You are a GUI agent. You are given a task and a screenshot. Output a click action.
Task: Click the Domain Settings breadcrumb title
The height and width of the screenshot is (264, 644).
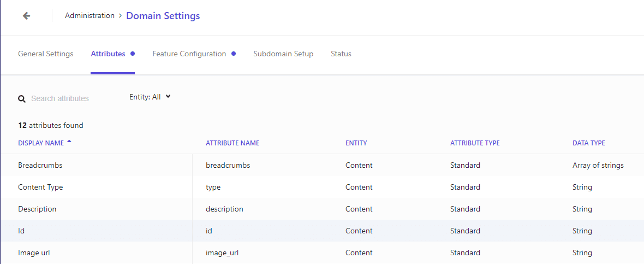[x=163, y=16]
